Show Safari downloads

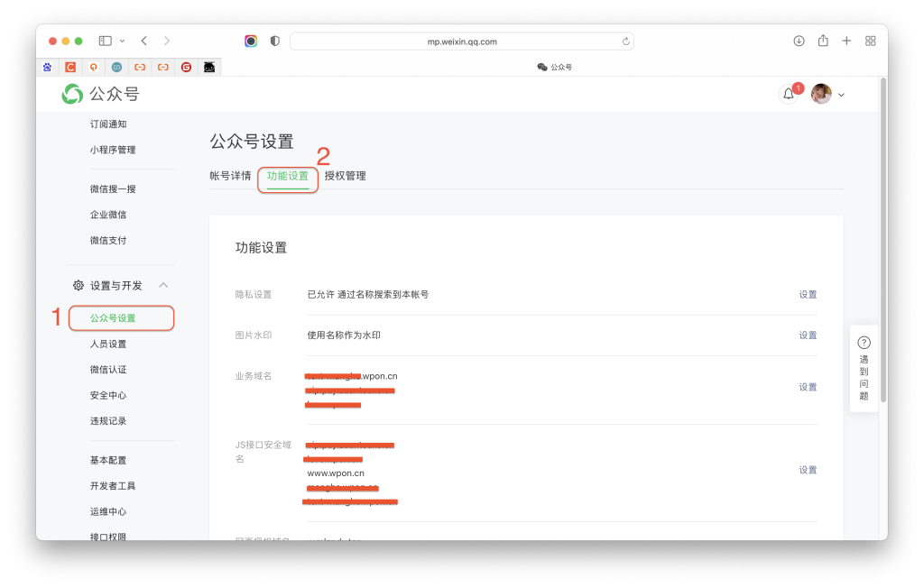pos(799,41)
